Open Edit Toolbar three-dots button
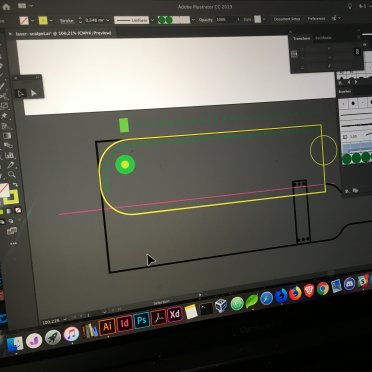The height and width of the screenshot is (372, 372). pyautogui.click(x=13, y=244)
